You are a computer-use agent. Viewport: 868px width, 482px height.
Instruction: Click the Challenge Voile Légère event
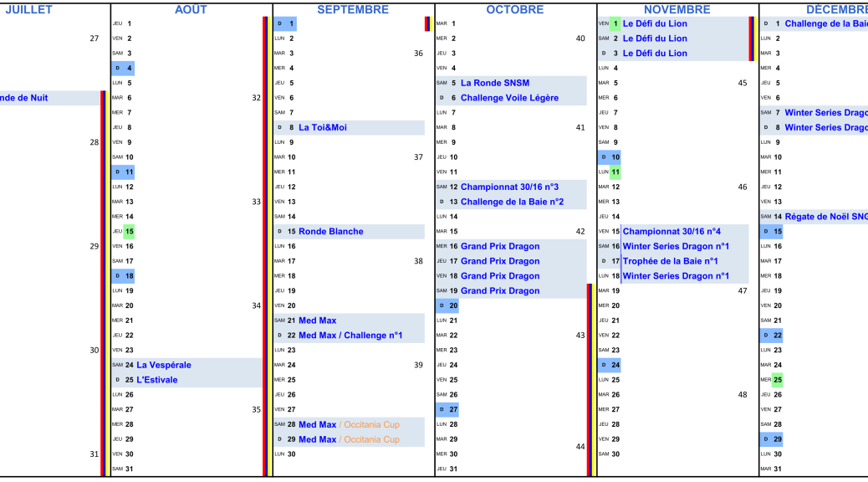pyautogui.click(x=509, y=98)
